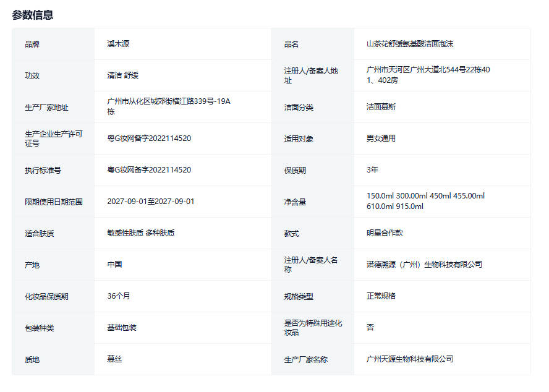Image resolution: width=549 pixels, height=392 pixels.
Task: Select the 化妆品保质期 value 36个月
Action: click(x=119, y=296)
